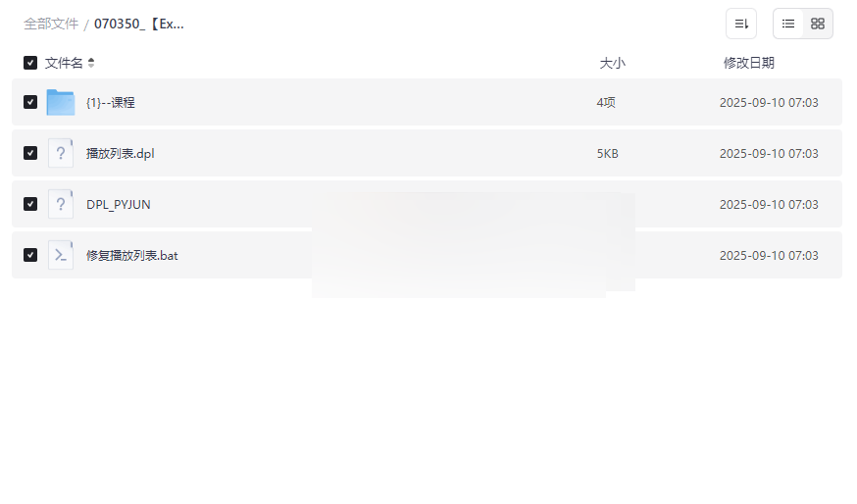This screenshot has height=504, width=857.
Task: Switch to grid view layout
Action: click(818, 24)
